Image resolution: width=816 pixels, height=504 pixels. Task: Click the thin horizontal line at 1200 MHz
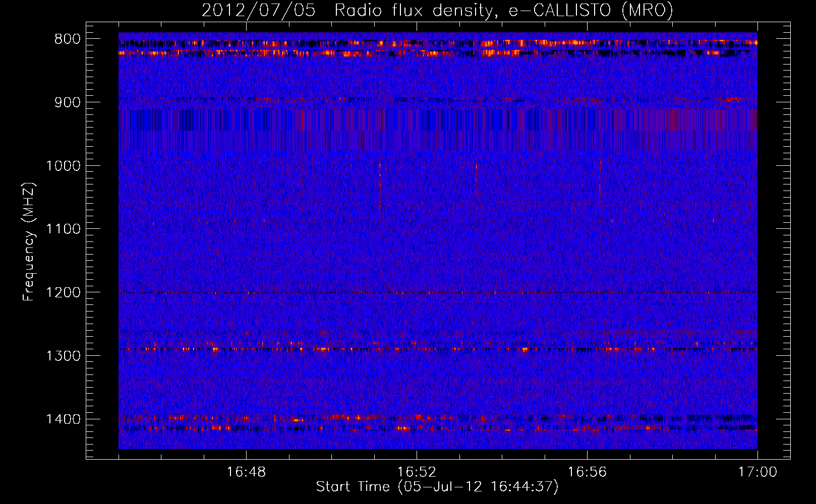[x=438, y=292]
